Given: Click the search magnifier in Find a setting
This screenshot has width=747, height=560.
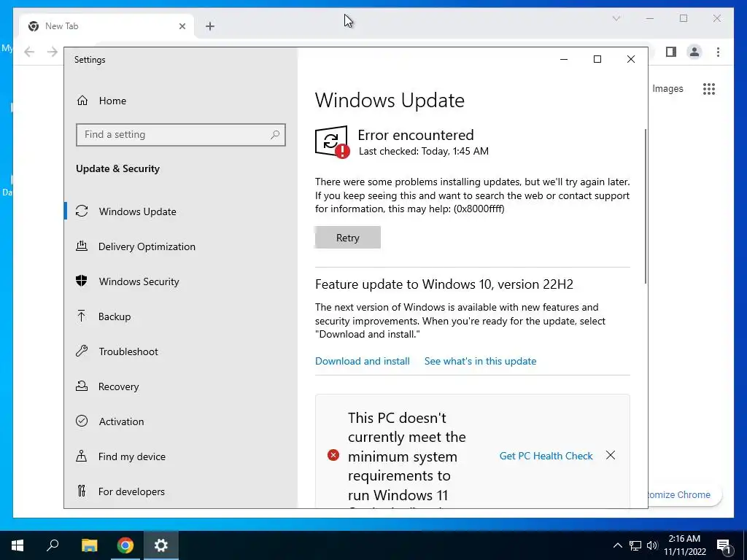Looking at the screenshot, I should click(x=275, y=135).
